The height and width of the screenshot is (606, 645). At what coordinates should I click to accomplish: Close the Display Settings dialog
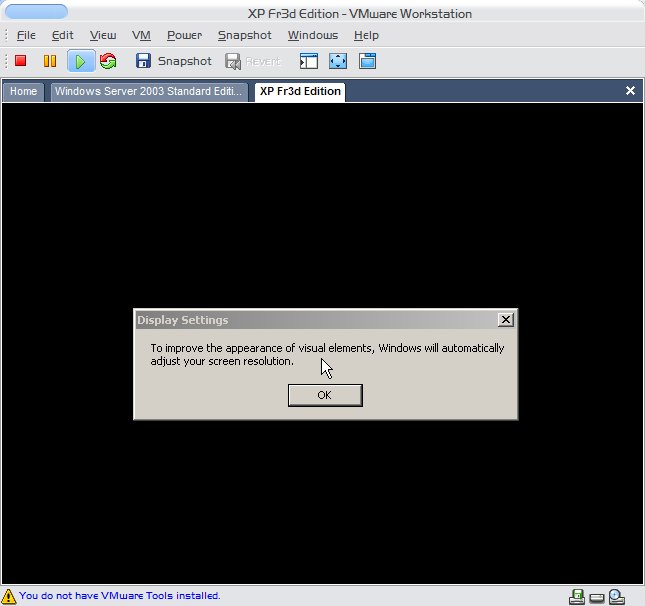pos(506,320)
